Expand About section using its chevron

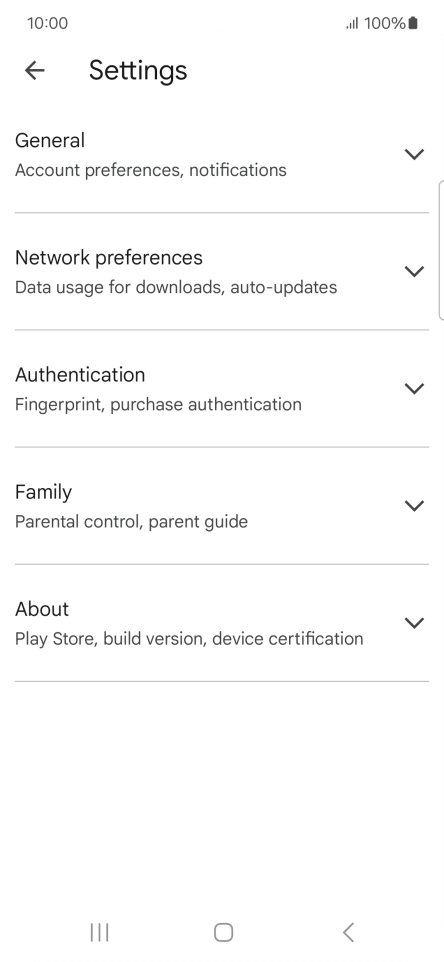click(415, 623)
